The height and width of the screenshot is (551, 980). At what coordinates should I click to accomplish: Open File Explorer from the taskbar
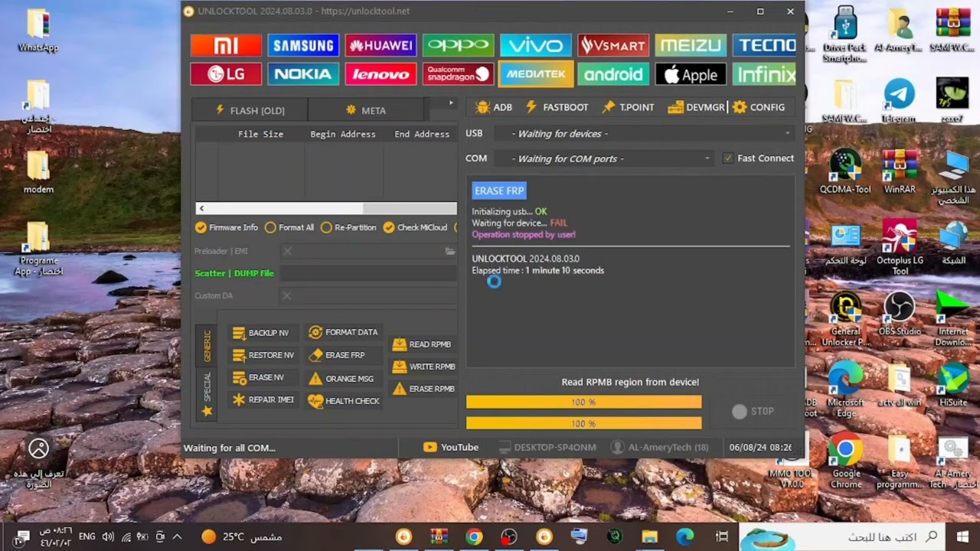(x=649, y=536)
